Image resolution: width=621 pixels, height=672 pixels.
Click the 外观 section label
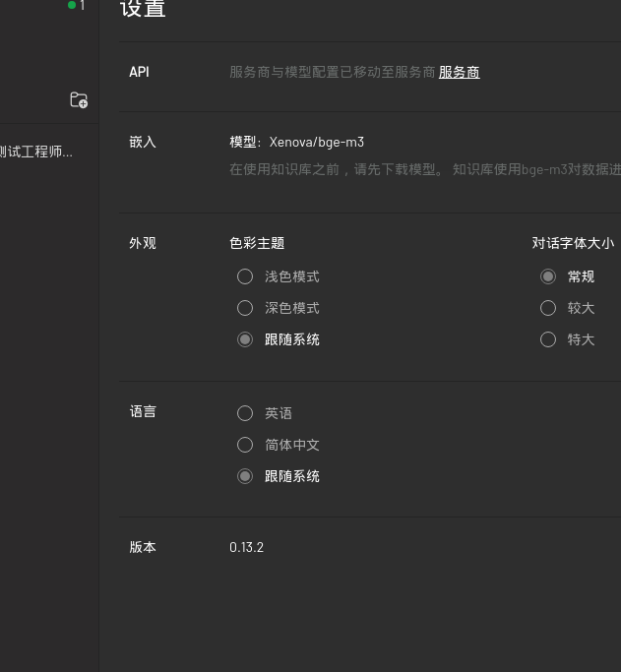tap(143, 243)
